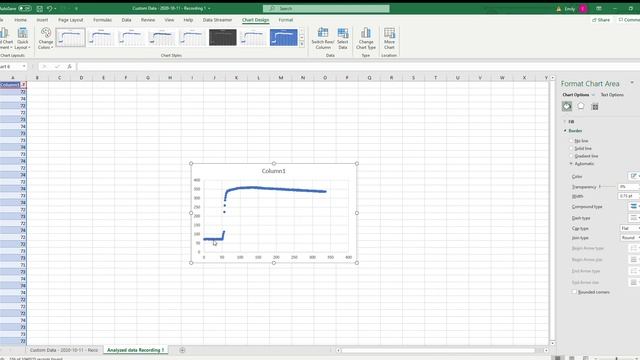The width and height of the screenshot is (640, 360).
Task: Expand the Chart Styles gallery more arrow
Action: [x=302, y=44]
